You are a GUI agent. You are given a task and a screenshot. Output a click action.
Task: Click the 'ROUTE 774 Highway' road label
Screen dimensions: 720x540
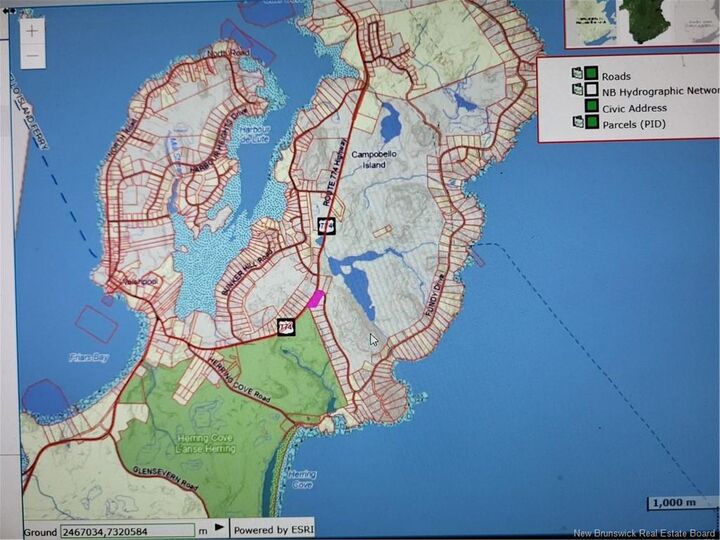[333, 172]
